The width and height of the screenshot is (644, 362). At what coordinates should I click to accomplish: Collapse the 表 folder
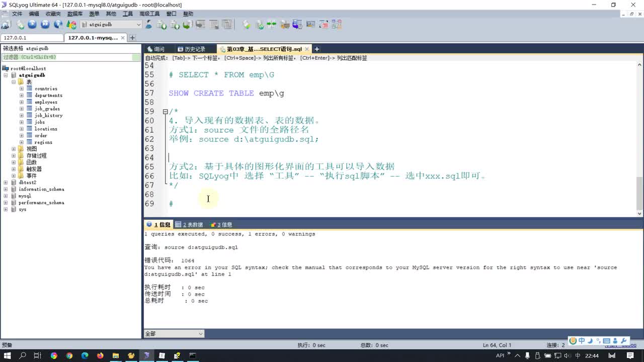click(x=14, y=82)
